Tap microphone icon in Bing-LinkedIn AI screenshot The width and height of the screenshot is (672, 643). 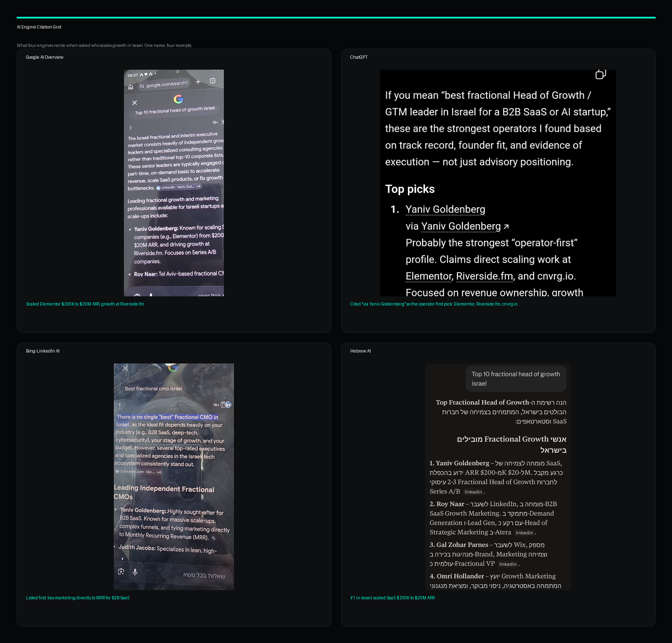pyautogui.click(x=135, y=572)
